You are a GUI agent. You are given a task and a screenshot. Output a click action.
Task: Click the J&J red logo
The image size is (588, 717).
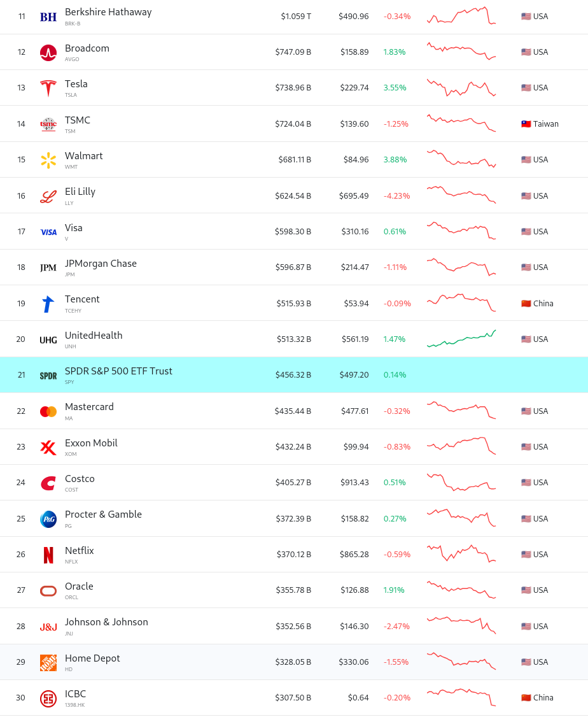point(48,627)
